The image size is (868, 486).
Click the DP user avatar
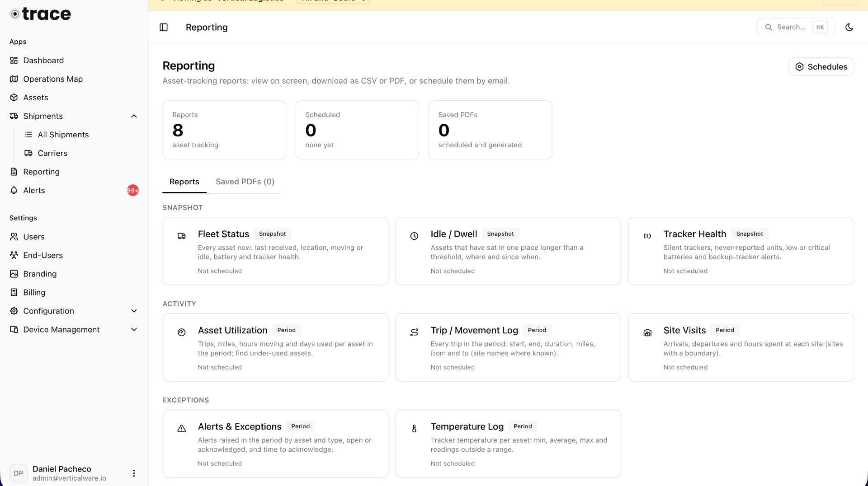pos(19,473)
